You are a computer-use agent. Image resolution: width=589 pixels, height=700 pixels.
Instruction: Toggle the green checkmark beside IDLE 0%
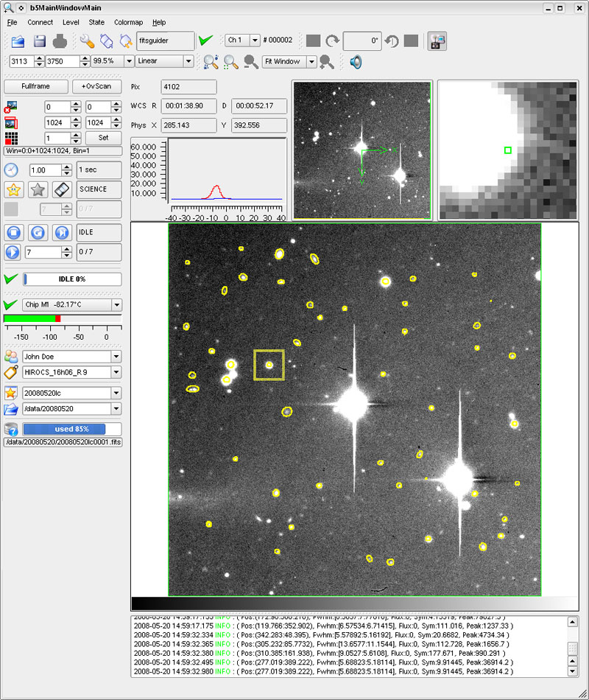[x=10, y=279]
